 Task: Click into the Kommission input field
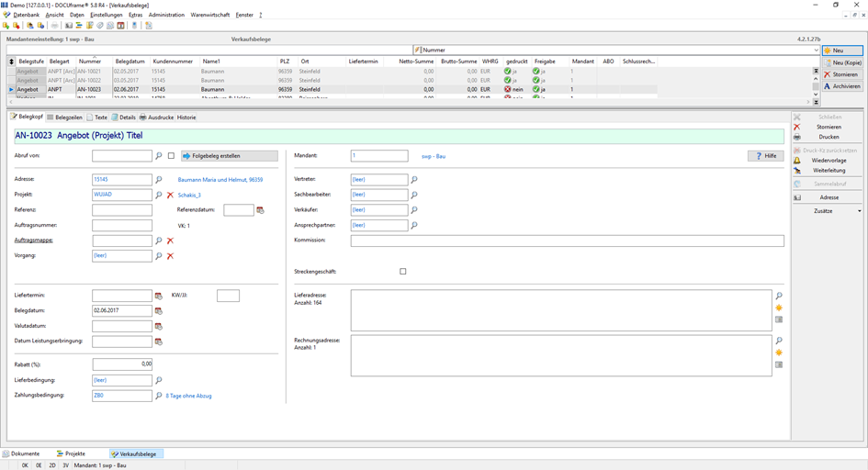pos(568,241)
